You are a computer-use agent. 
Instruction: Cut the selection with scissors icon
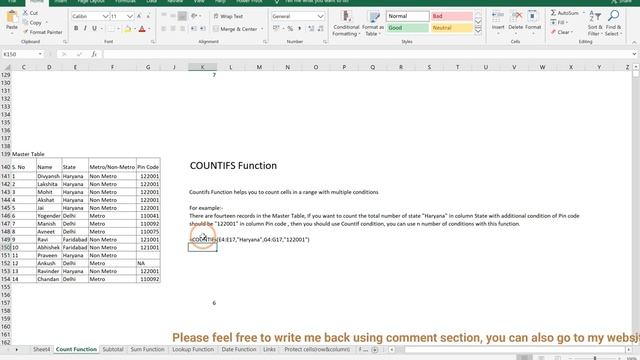click(x=30, y=13)
